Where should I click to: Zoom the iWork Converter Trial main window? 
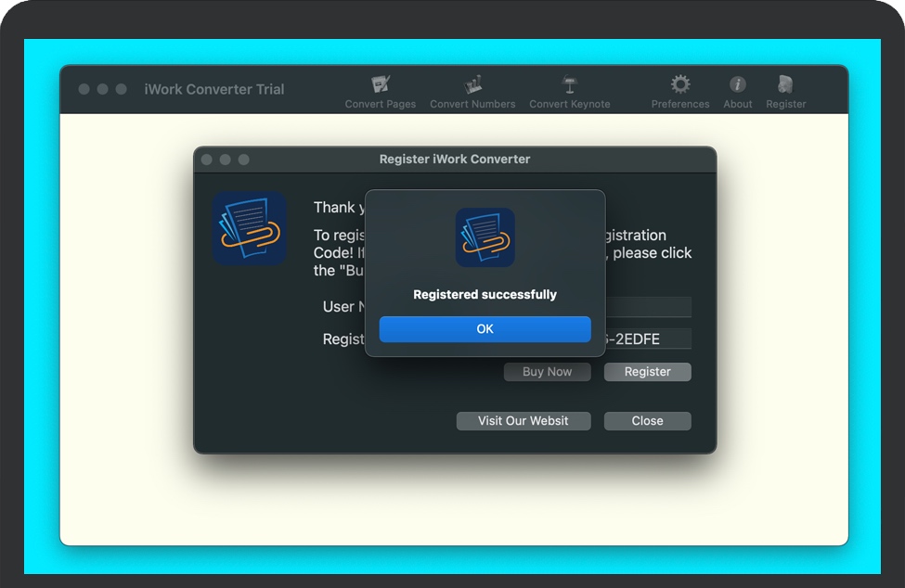pos(122,89)
